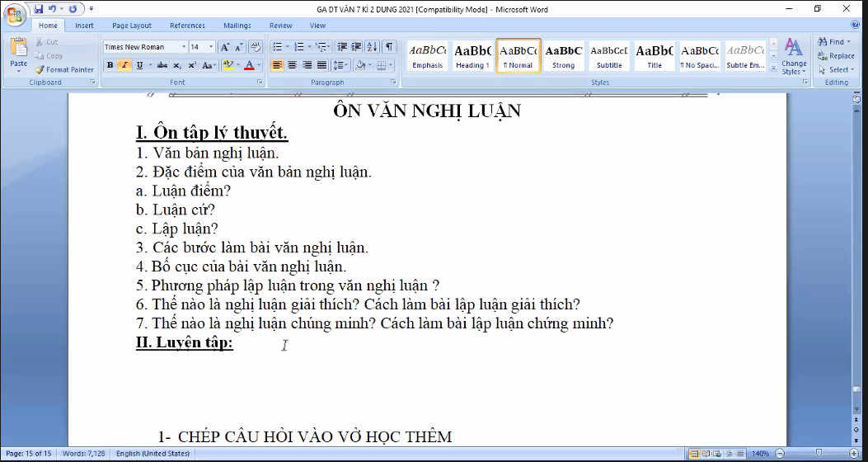Open the Times New Roman font dropdown
The image size is (868, 462).
pos(184,47)
